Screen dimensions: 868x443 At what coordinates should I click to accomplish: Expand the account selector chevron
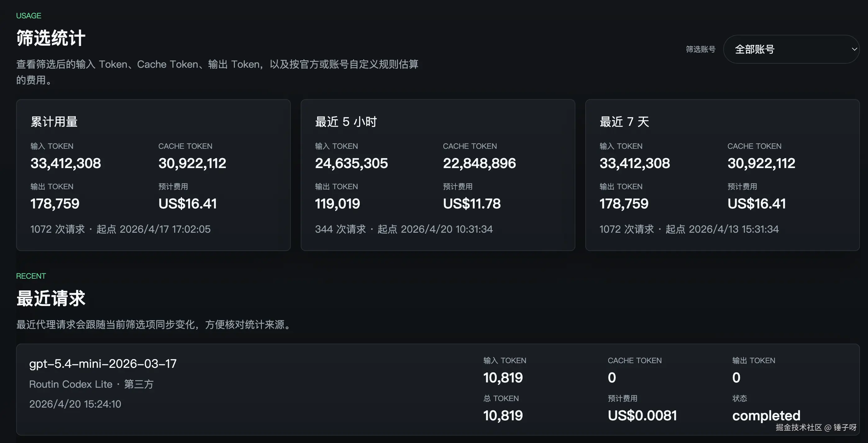pos(855,49)
